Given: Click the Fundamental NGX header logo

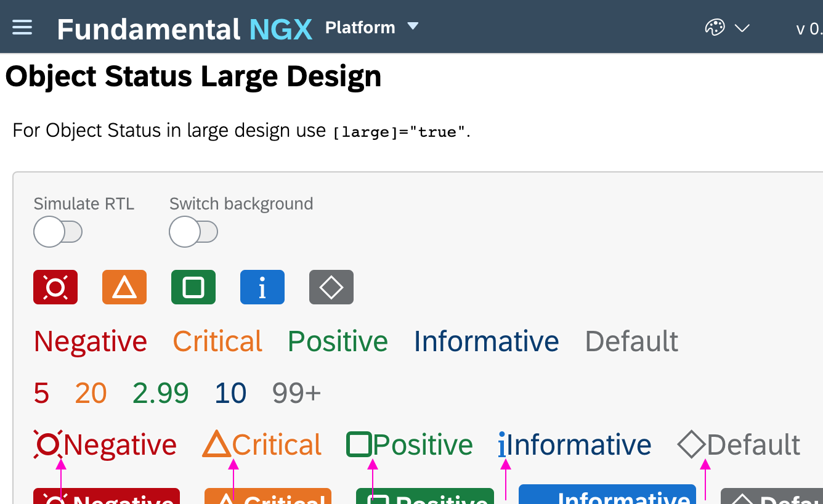Looking at the screenshot, I should coord(183,28).
